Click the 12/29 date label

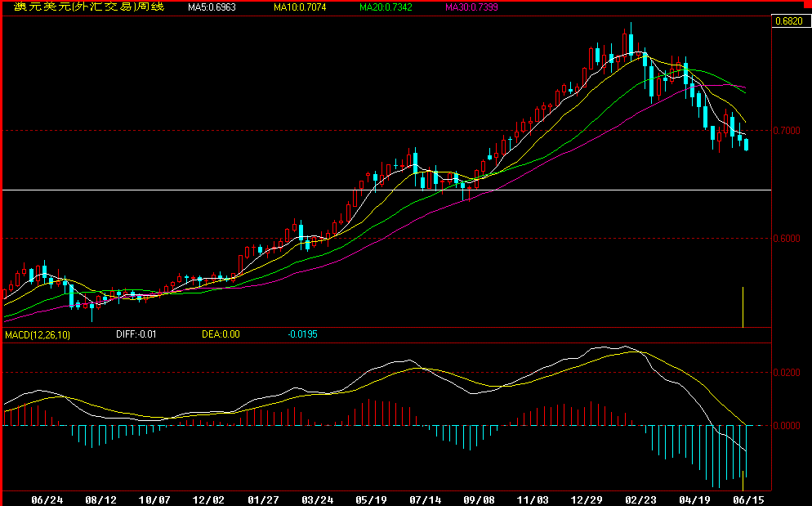click(587, 499)
